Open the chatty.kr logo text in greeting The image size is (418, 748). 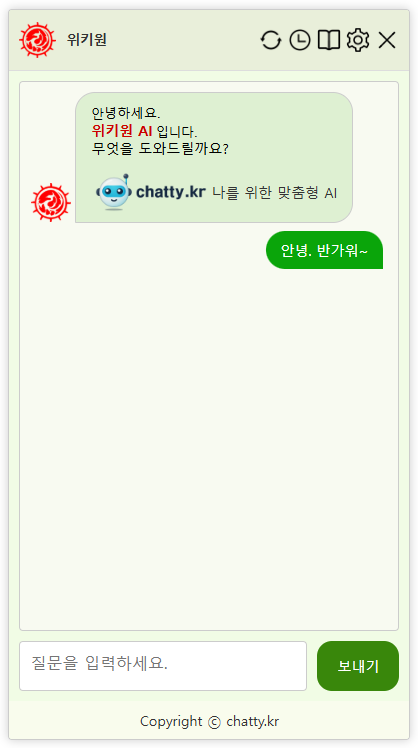coord(171,192)
